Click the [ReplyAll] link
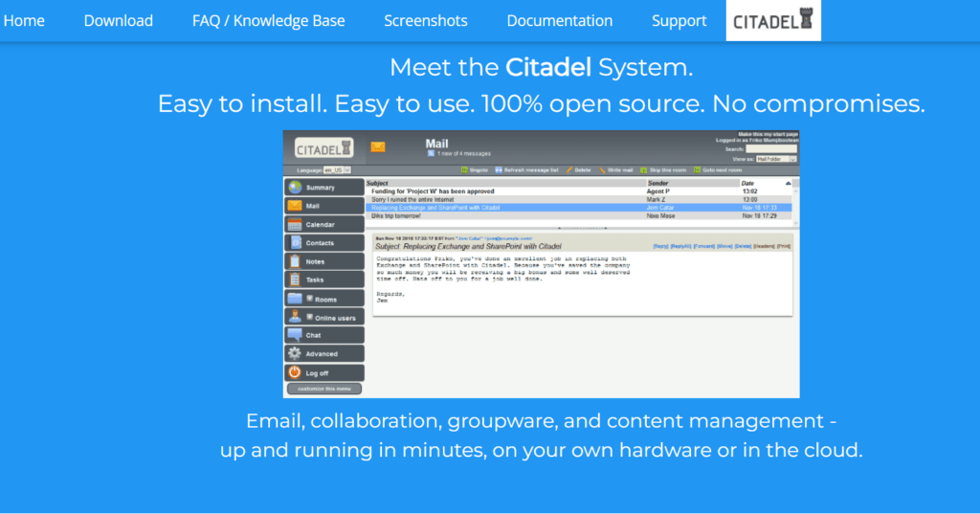The width and height of the screenshot is (980, 514). pyautogui.click(x=680, y=246)
